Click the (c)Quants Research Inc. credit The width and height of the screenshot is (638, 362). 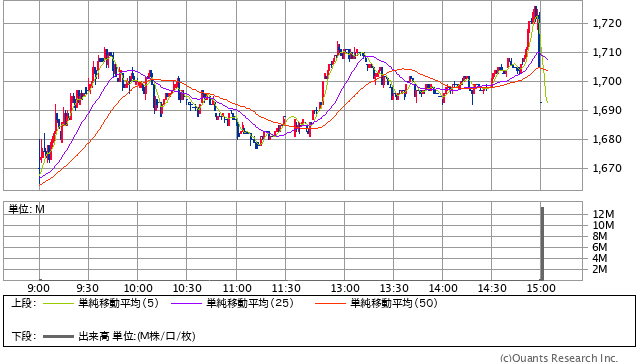click(x=559, y=358)
